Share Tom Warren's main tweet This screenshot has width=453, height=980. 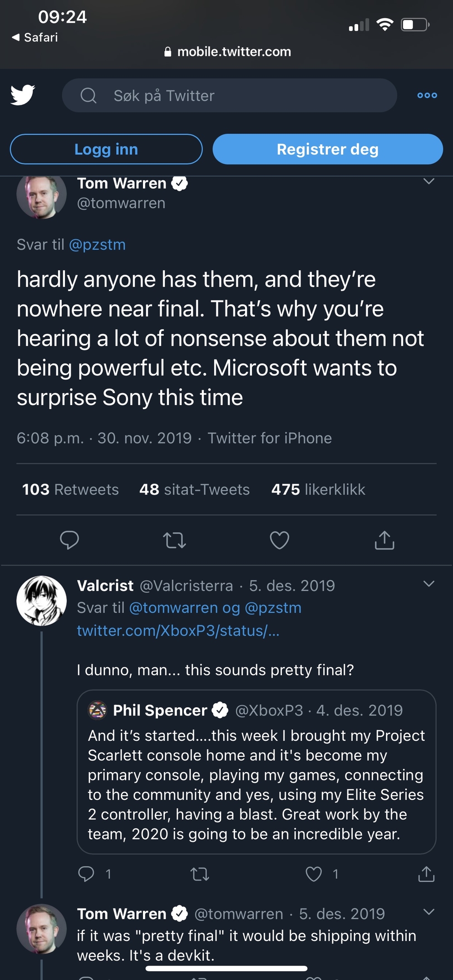[x=384, y=540]
